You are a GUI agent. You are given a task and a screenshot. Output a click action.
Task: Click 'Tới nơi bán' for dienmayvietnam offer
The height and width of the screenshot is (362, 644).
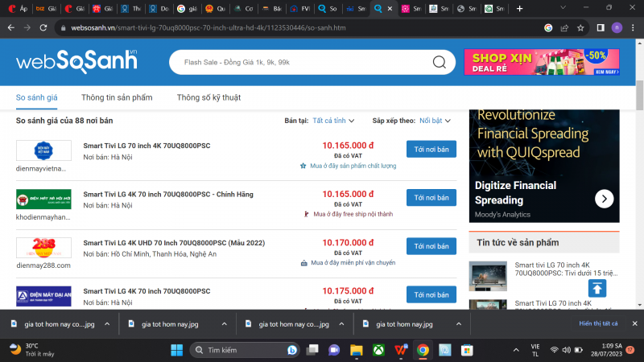tap(431, 150)
